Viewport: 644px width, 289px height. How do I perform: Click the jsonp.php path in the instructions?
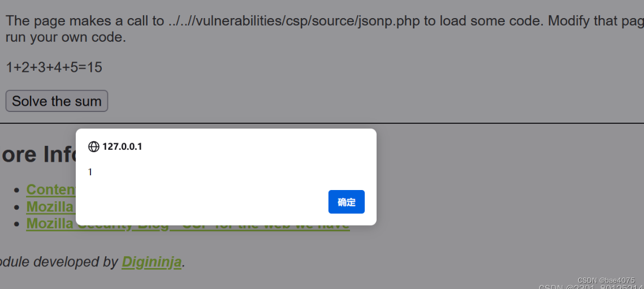pyautogui.click(x=294, y=20)
